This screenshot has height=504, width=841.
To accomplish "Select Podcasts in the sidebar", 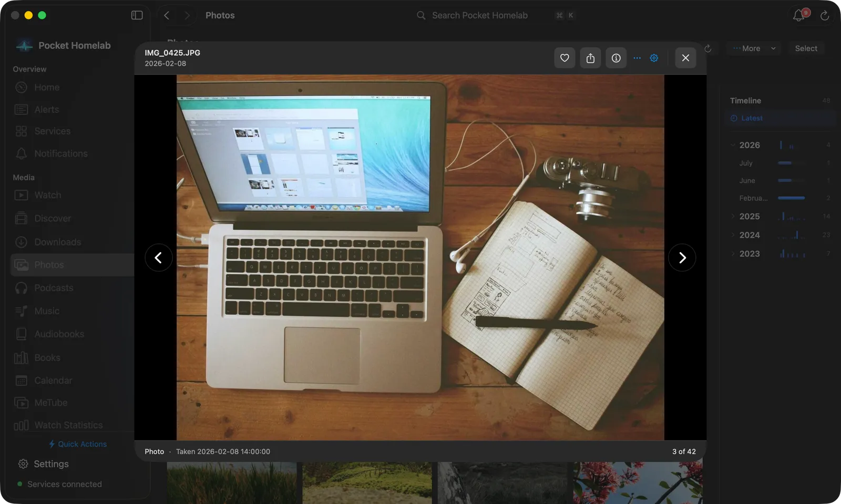I will click(x=73, y=288).
